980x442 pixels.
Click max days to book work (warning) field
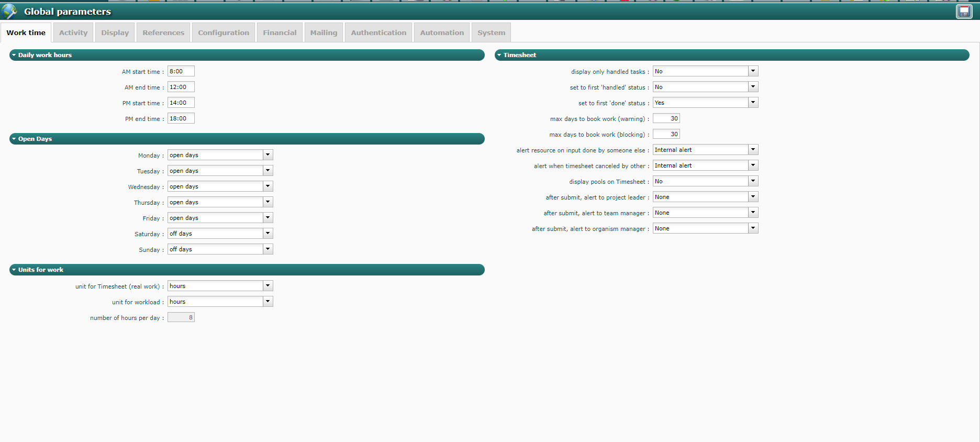666,118
